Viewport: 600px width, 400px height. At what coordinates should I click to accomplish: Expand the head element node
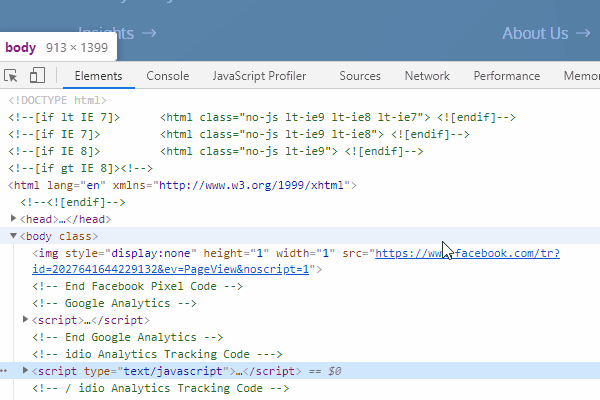click(13, 219)
